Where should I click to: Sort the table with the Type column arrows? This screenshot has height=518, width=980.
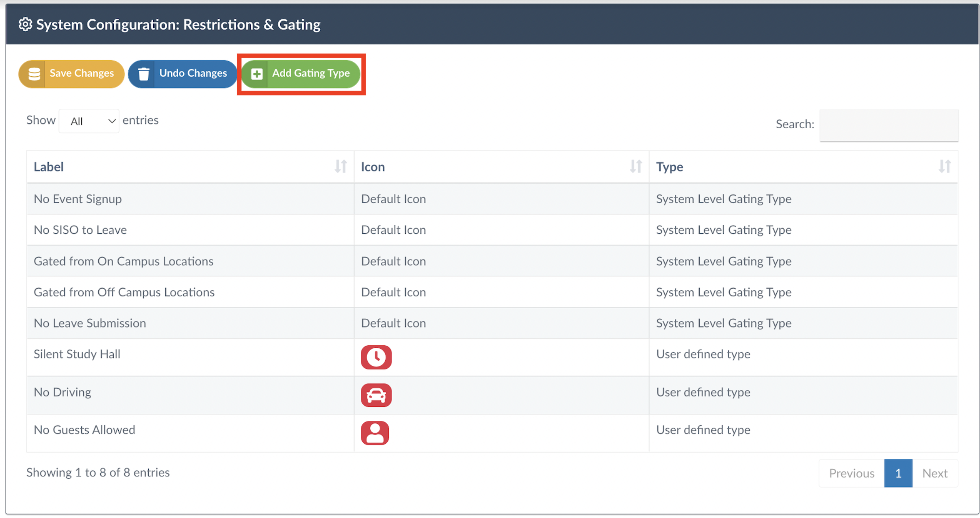tap(945, 166)
